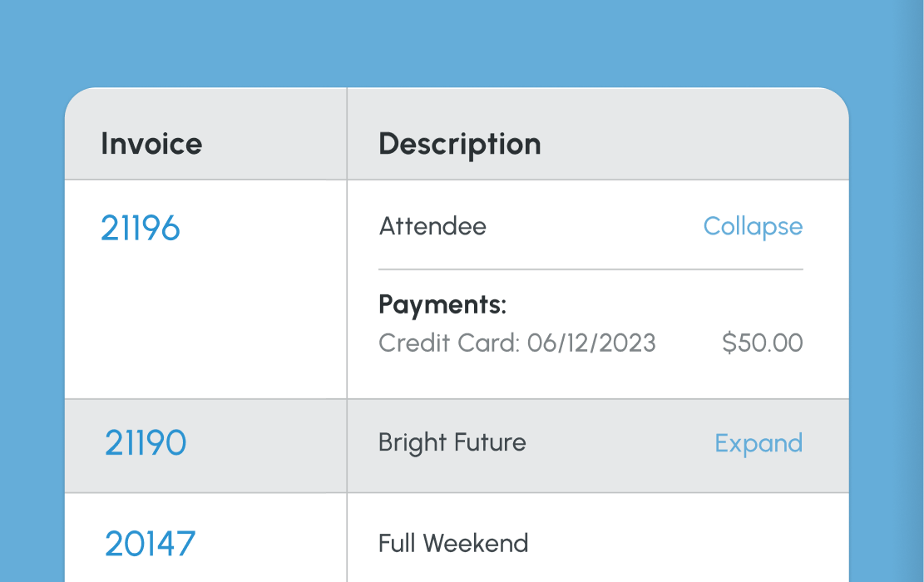Sort by the Invoice column header

click(x=151, y=144)
